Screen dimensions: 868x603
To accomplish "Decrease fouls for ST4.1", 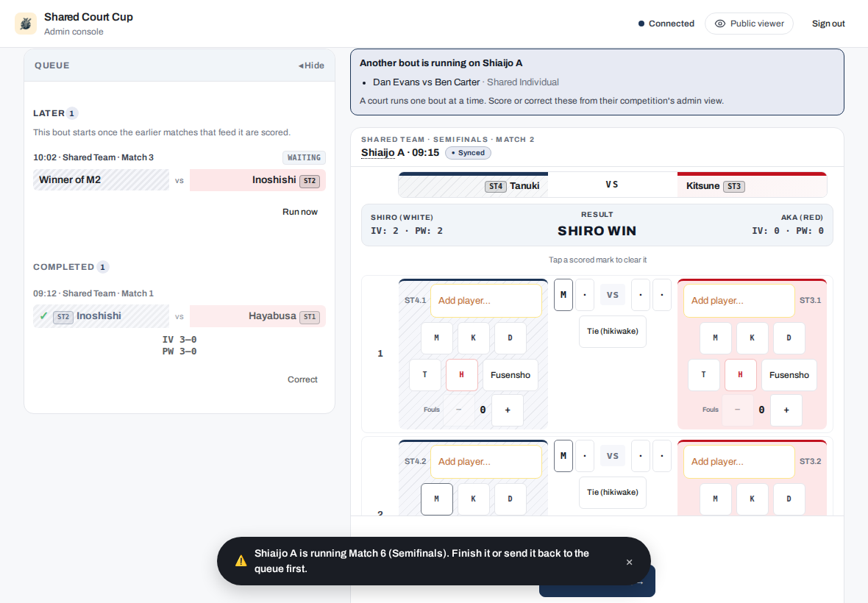I will click(458, 410).
